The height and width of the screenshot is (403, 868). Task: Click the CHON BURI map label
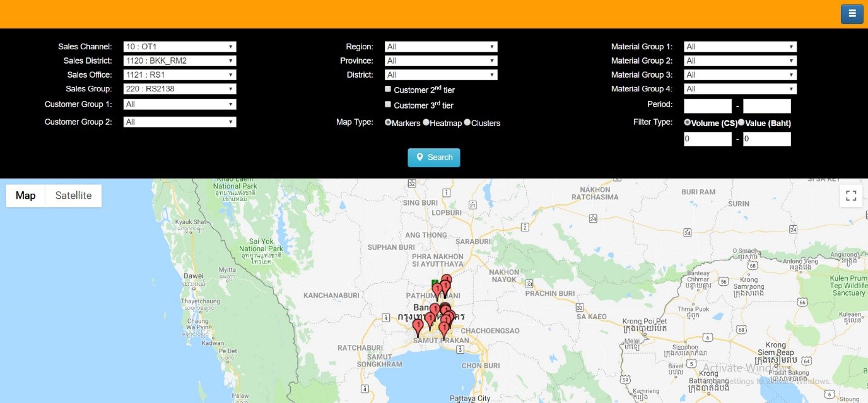[481, 365]
